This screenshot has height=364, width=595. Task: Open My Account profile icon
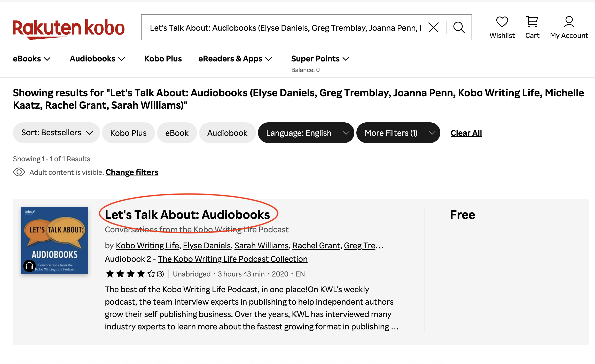(x=569, y=22)
